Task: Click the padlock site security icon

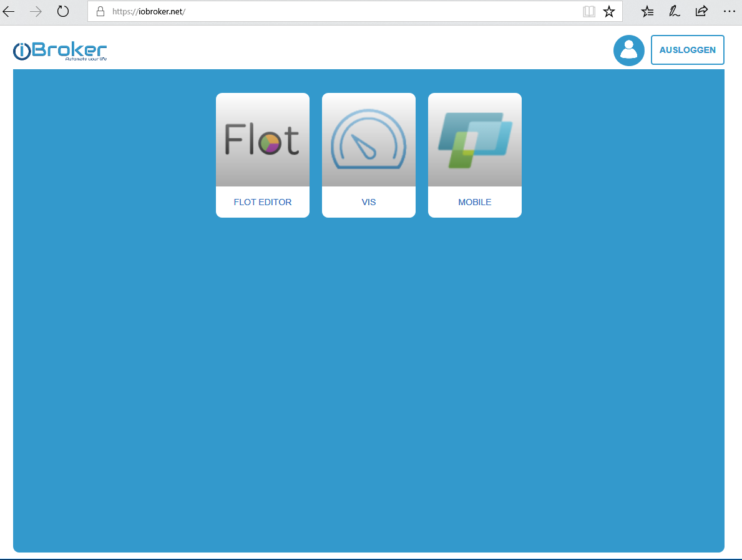Action: 100,11
